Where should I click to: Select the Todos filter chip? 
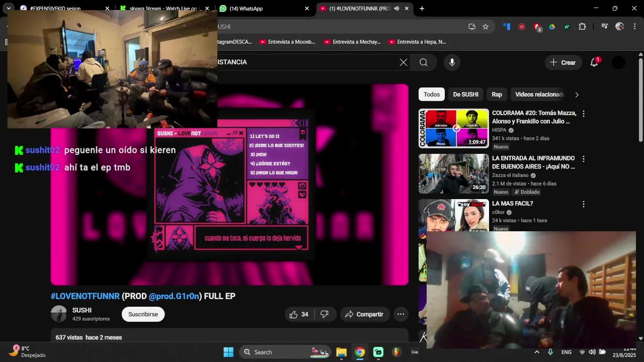click(431, 95)
